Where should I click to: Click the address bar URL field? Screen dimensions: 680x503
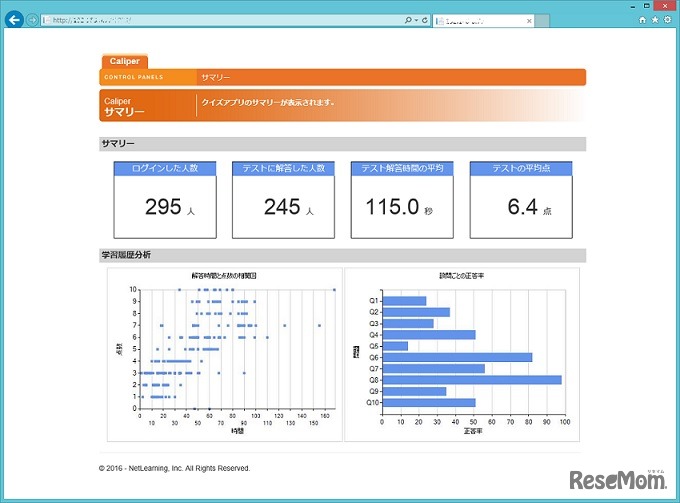pyautogui.click(x=220, y=20)
